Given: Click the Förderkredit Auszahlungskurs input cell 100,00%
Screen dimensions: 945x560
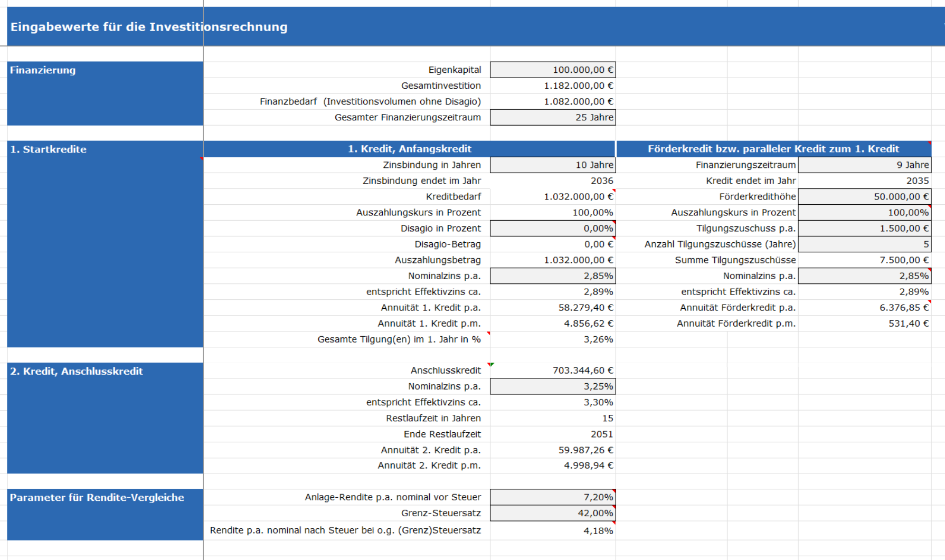Looking at the screenshot, I should pyautogui.click(x=864, y=212).
